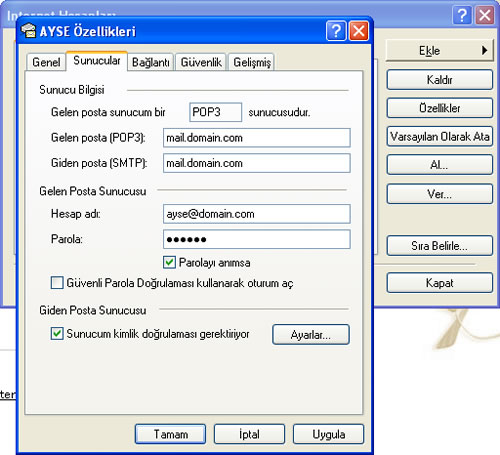Screen dimensions: 500x455
Task: Click the help question mark in AYSE Özellikleri
Action: pos(336,31)
